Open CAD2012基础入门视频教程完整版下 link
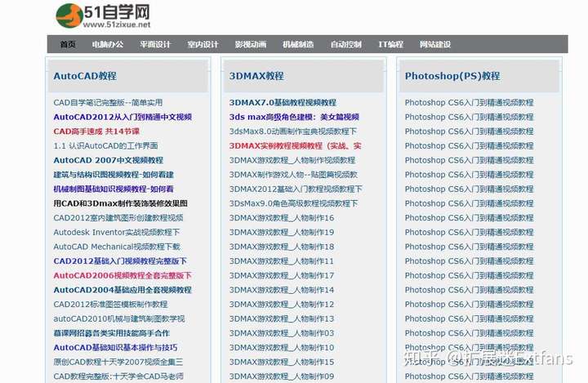This screenshot has height=383, width=588. (x=120, y=261)
